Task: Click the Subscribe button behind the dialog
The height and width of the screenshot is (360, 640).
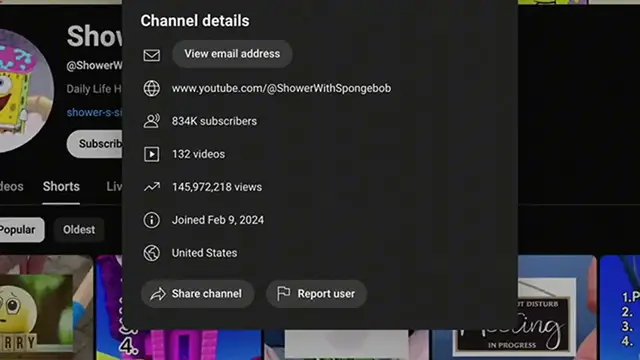Action: coord(95,144)
